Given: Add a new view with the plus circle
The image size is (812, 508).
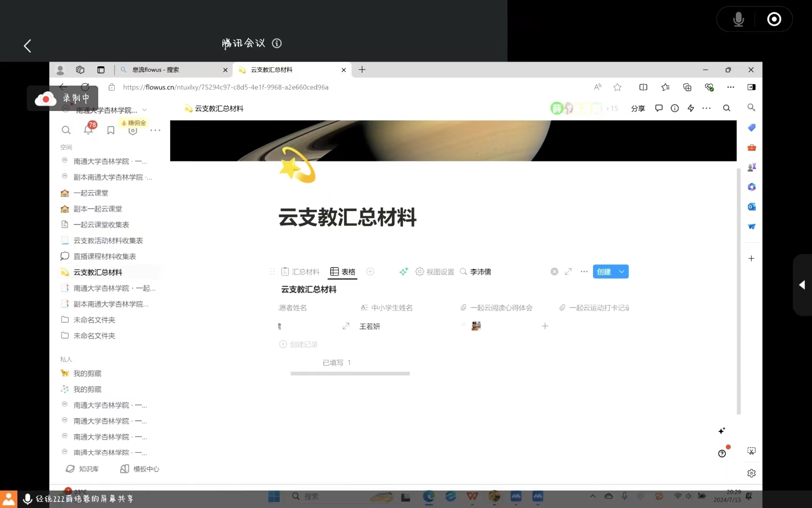Looking at the screenshot, I should click(370, 271).
